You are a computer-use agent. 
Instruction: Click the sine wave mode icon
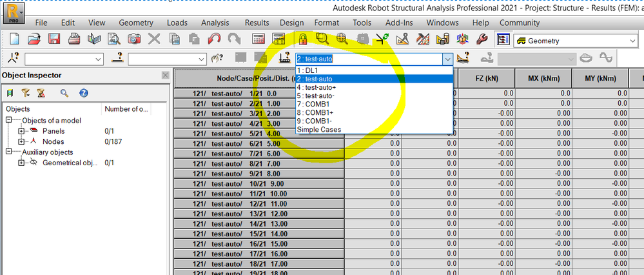coord(606,58)
